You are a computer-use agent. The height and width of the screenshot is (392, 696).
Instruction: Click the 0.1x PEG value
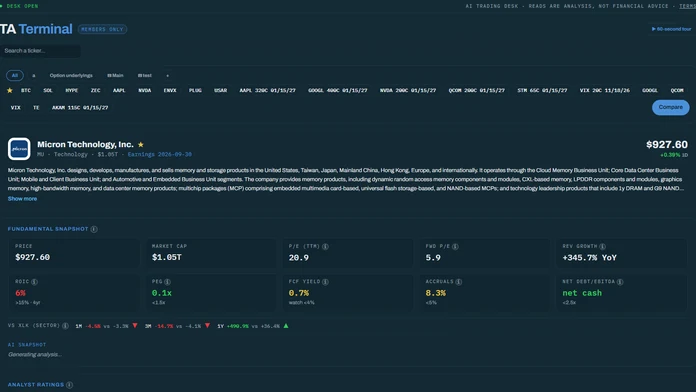click(162, 293)
